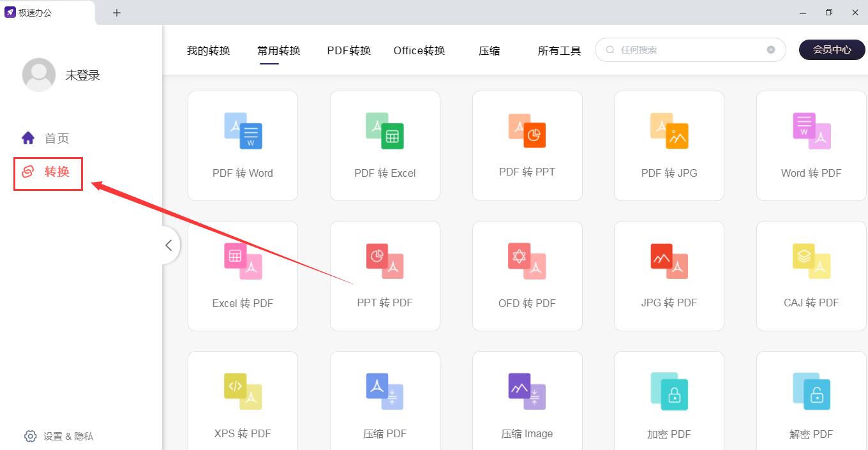Go to 首页 in sidebar
This screenshot has width=868, height=450.
pyautogui.click(x=57, y=139)
